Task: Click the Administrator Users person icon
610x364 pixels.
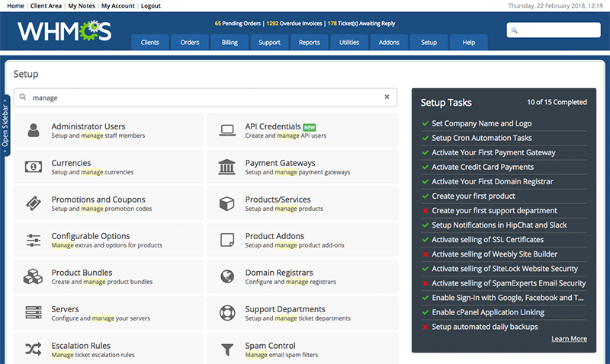Action: (x=34, y=130)
